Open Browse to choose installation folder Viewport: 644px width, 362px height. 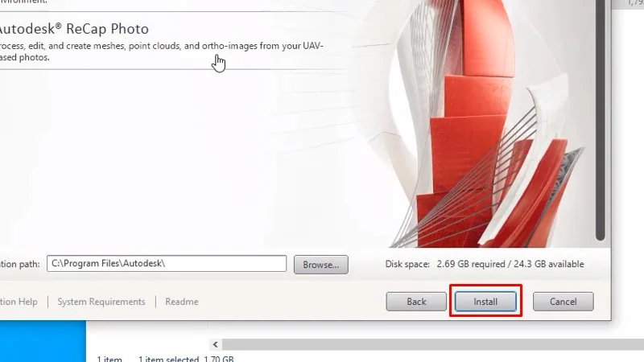[320, 265]
